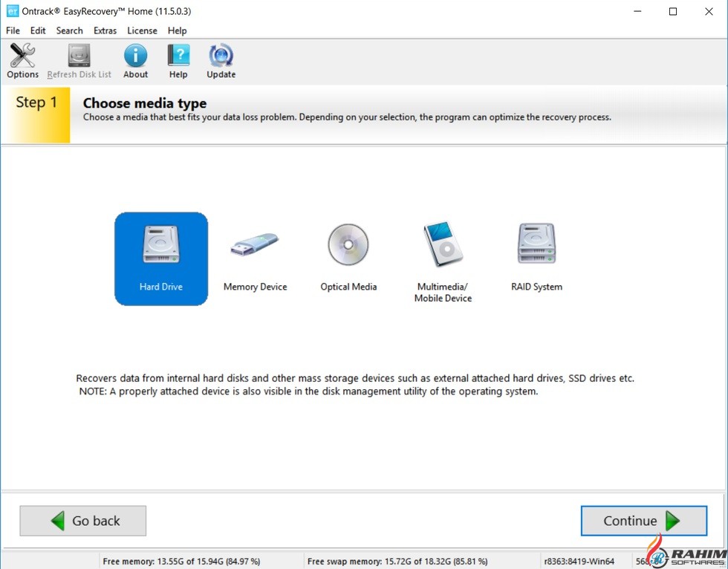Click the Refresh Disk List icon

click(79, 61)
